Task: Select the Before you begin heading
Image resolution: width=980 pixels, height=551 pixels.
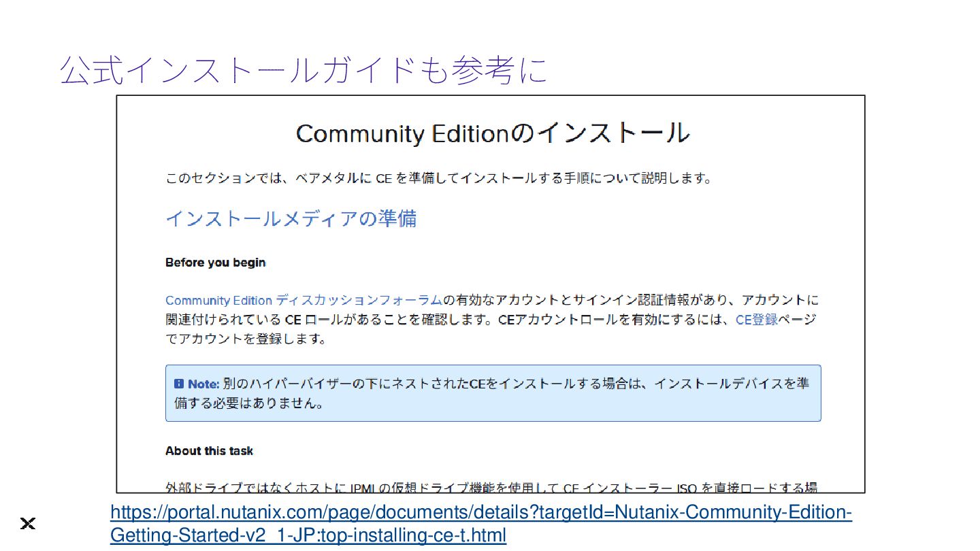Action: point(215,263)
